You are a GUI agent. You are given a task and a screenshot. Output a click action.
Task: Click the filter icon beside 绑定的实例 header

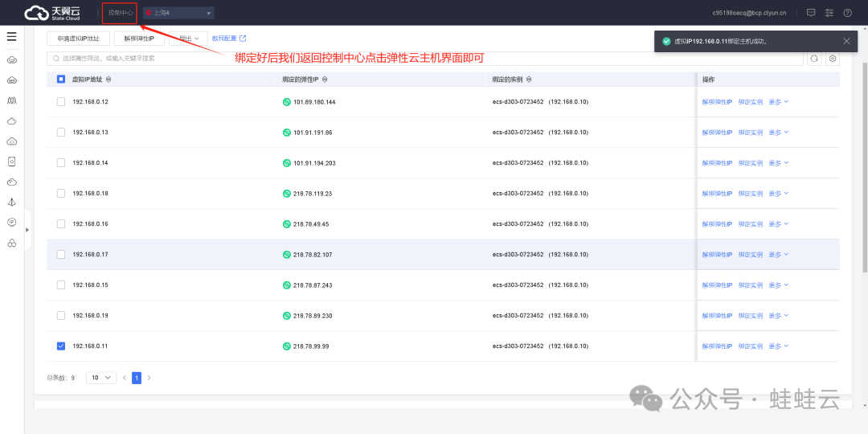[529, 79]
